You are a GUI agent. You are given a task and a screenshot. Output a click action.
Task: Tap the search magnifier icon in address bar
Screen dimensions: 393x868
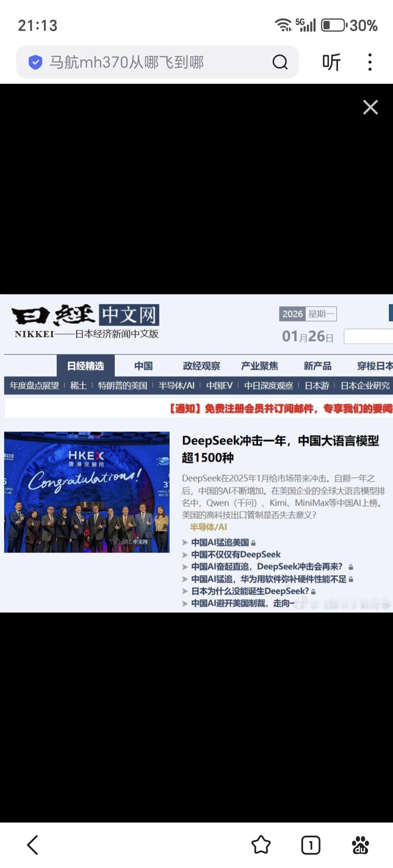(280, 62)
